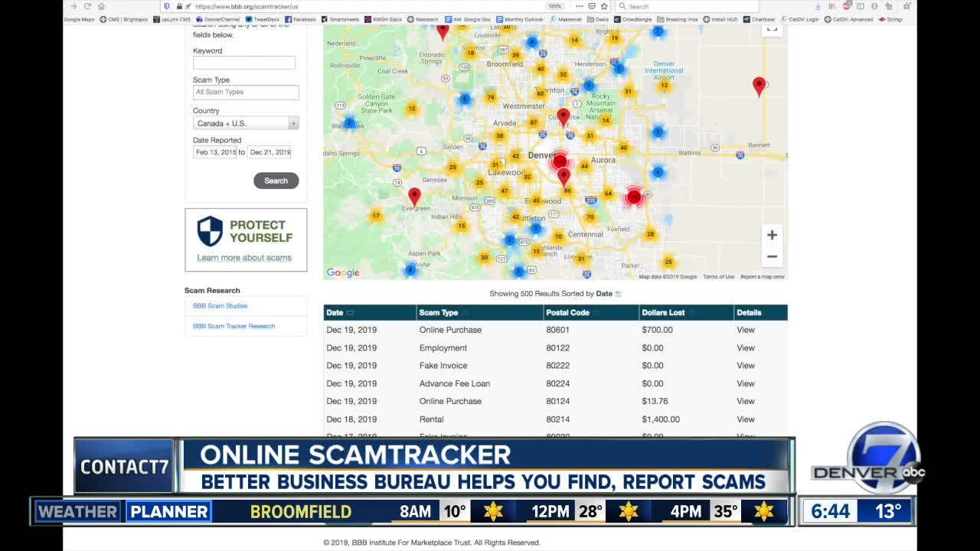
Task: Open the Terms of Use map link
Action: pyautogui.click(x=719, y=277)
